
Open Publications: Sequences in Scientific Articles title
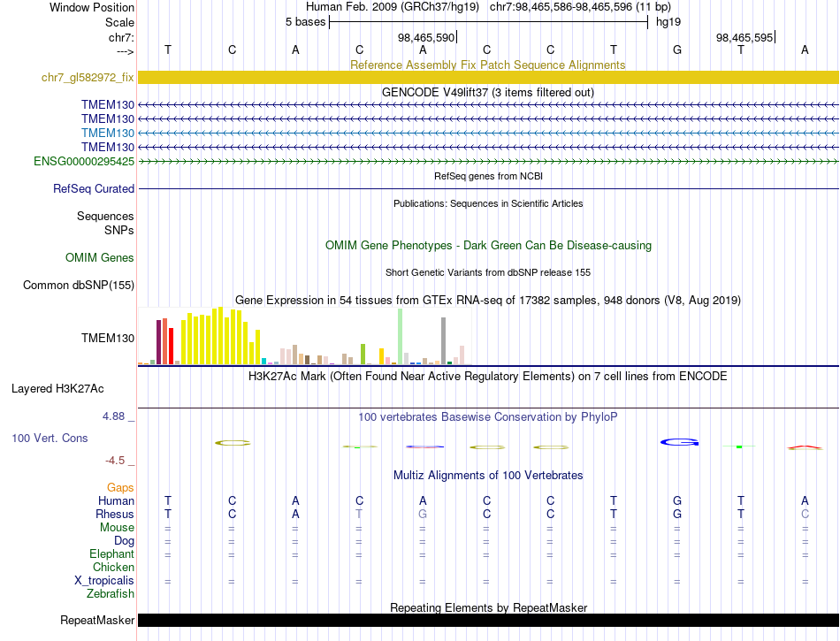pos(488,203)
